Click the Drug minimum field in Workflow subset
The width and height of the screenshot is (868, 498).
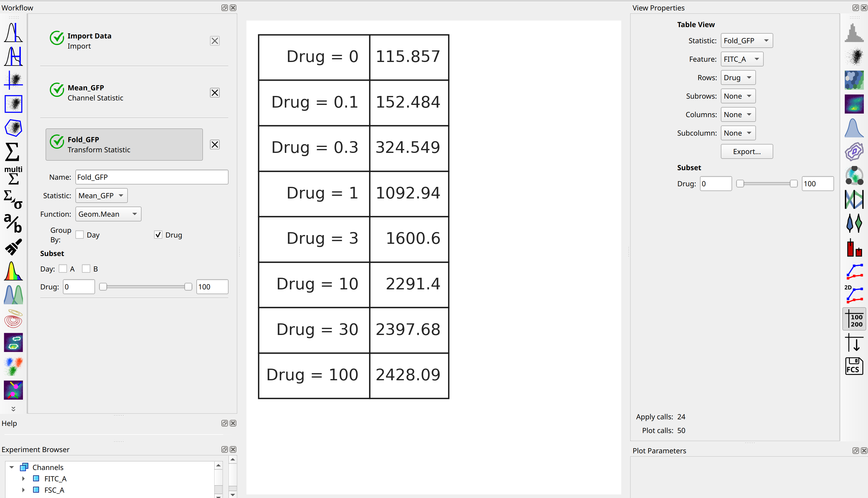pos(79,287)
